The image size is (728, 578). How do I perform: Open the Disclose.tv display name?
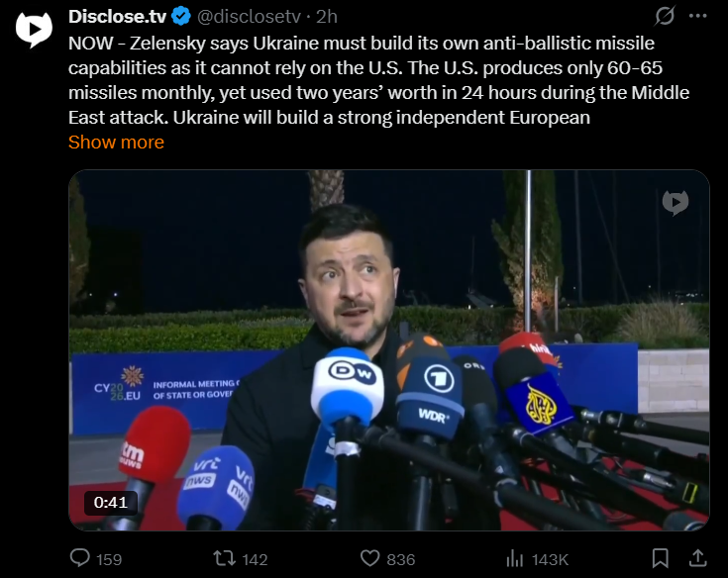pyautogui.click(x=117, y=17)
